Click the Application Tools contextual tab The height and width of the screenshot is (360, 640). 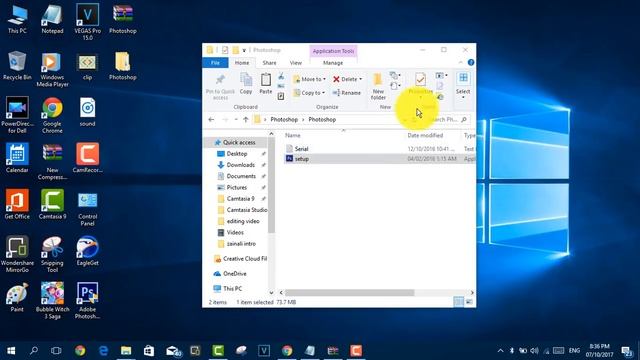(x=333, y=51)
